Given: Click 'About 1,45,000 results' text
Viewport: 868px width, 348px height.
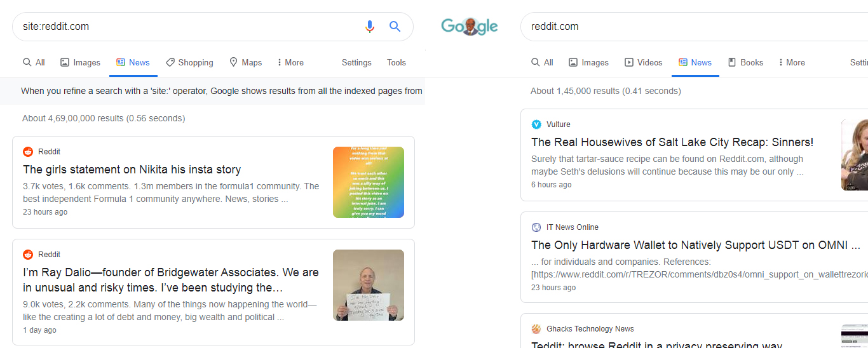Looking at the screenshot, I should (x=606, y=91).
